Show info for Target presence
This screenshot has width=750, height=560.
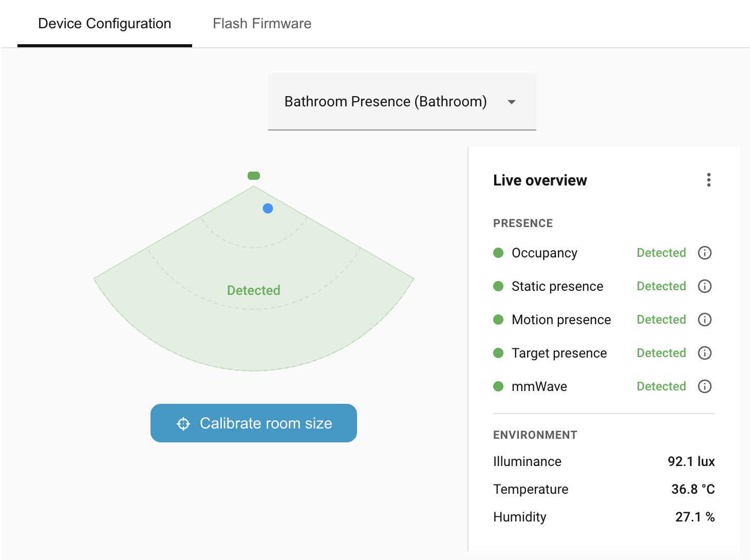click(x=705, y=353)
